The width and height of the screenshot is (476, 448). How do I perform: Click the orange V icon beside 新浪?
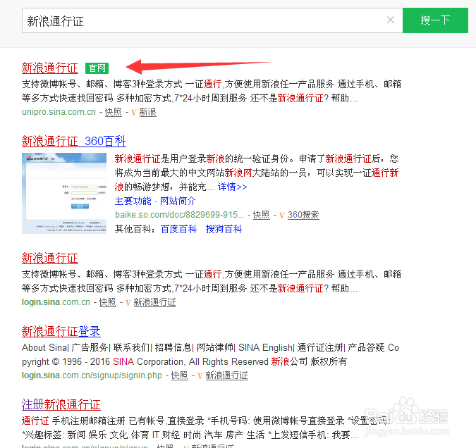tap(134, 113)
